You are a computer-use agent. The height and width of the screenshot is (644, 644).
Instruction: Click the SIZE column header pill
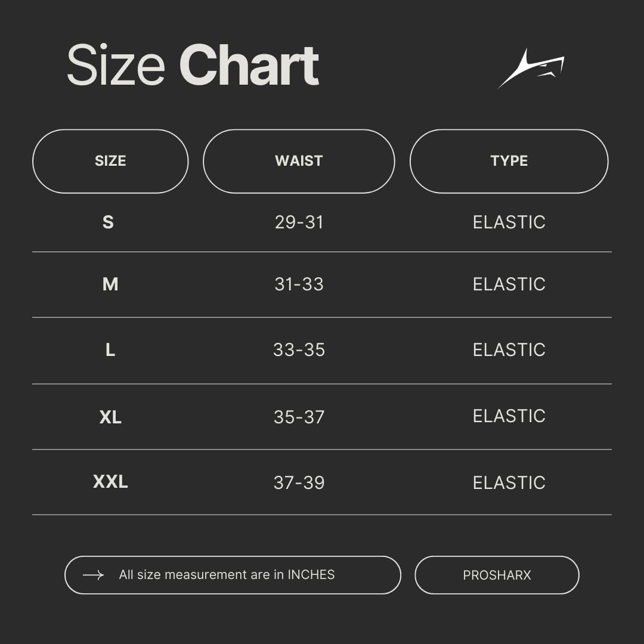(110, 161)
